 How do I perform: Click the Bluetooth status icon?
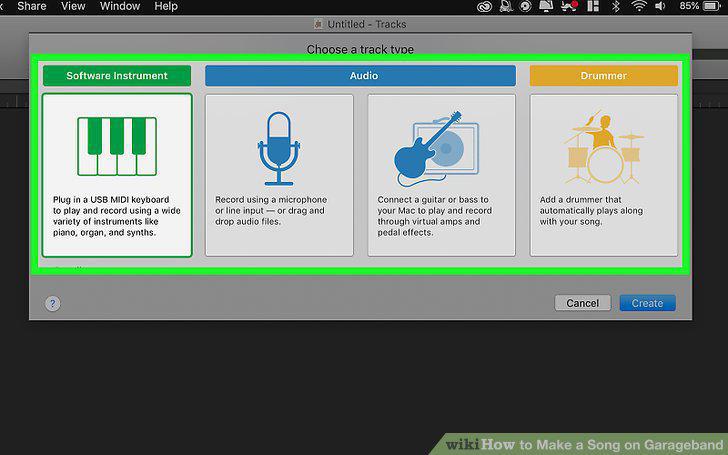(x=616, y=6)
